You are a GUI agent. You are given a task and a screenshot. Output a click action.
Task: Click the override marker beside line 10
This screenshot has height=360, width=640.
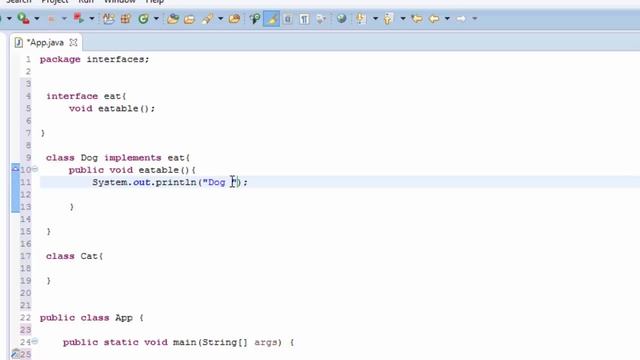click(x=16, y=168)
